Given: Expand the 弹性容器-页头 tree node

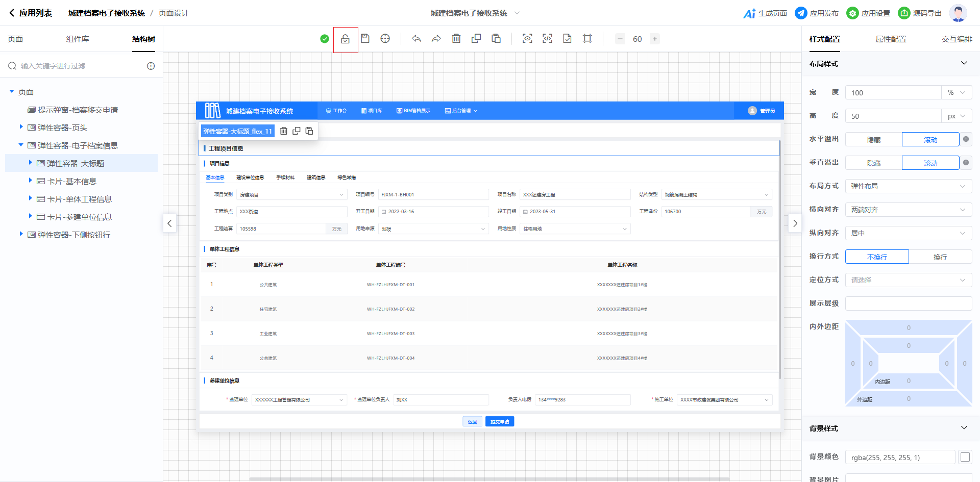Looking at the screenshot, I should tap(21, 127).
